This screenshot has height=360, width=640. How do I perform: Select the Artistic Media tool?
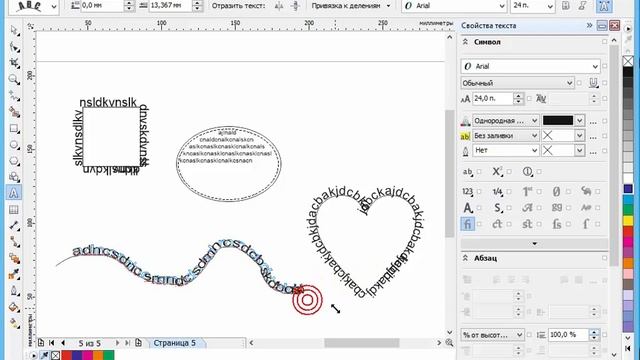tap(14, 112)
